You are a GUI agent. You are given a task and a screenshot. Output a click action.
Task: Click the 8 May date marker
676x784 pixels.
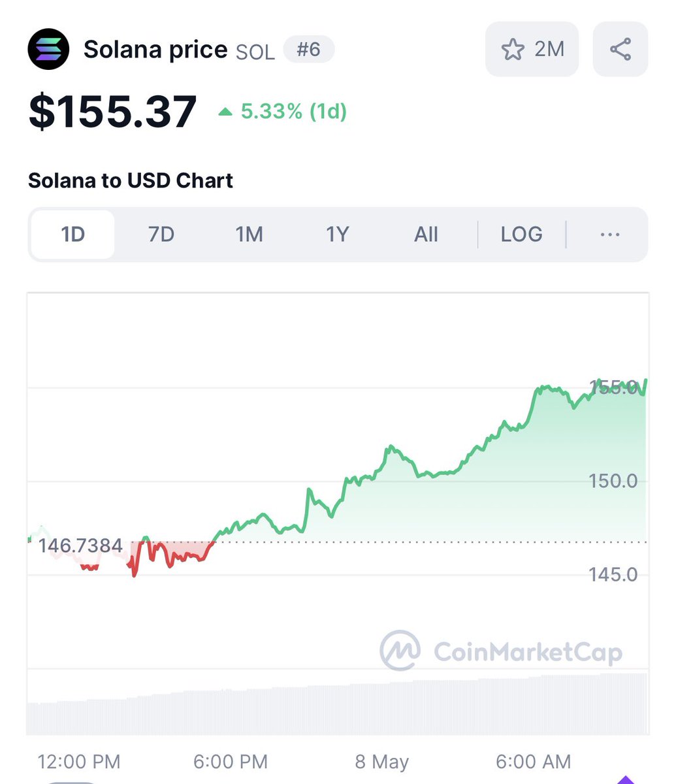point(382,762)
